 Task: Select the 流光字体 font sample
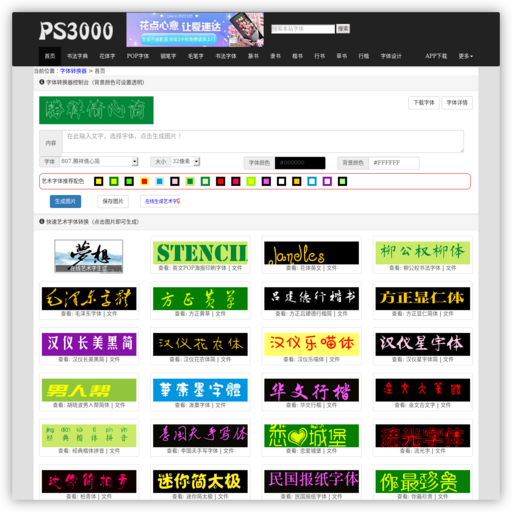423,436
